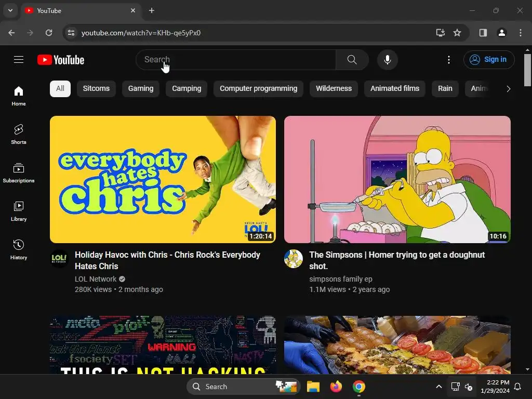Select the Camping filter chip
Image resolution: width=532 pixels, height=399 pixels.
(187, 88)
